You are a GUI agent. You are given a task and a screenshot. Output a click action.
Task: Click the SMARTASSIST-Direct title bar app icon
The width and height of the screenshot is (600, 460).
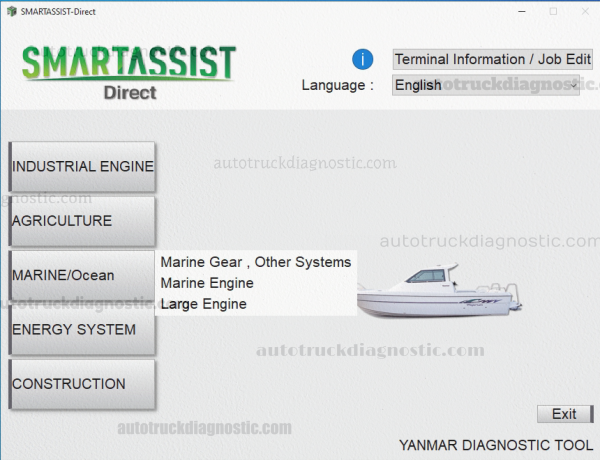pos(10,10)
